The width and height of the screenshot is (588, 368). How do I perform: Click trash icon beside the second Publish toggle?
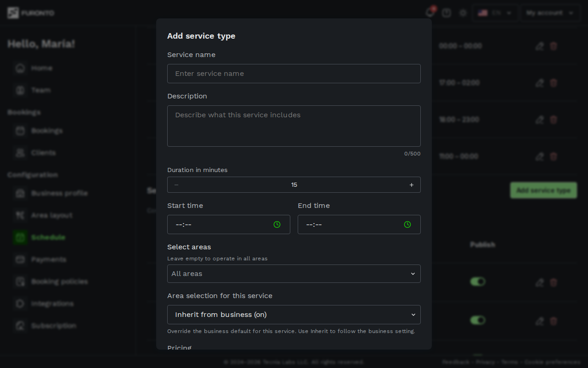tap(554, 321)
